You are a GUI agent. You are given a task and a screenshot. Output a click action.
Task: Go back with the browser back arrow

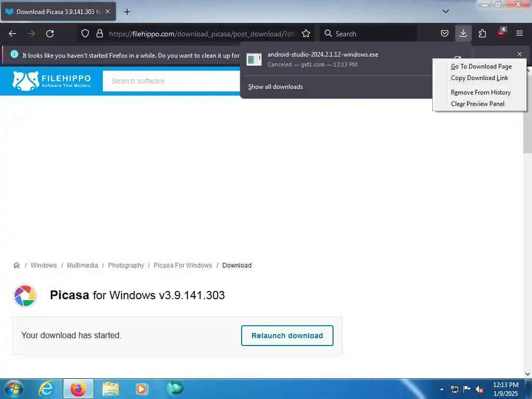12,34
